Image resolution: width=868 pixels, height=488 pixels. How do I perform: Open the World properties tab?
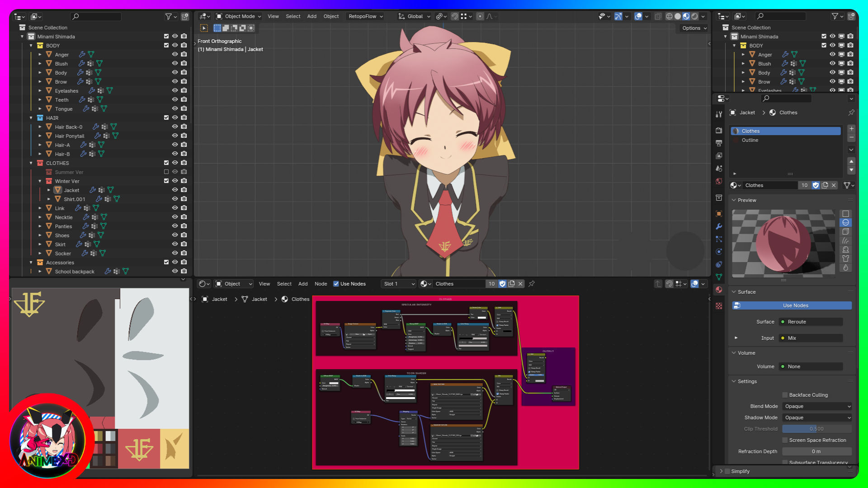coord(719,181)
